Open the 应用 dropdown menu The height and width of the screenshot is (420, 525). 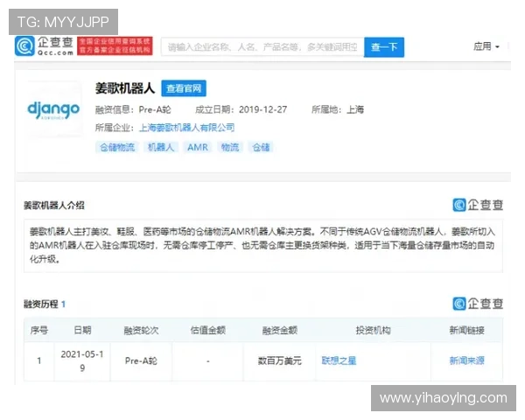tap(486, 46)
